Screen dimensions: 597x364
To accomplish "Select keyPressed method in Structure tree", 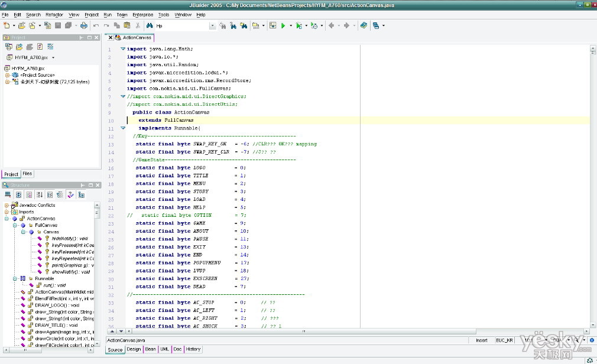I will [x=73, y=245].
